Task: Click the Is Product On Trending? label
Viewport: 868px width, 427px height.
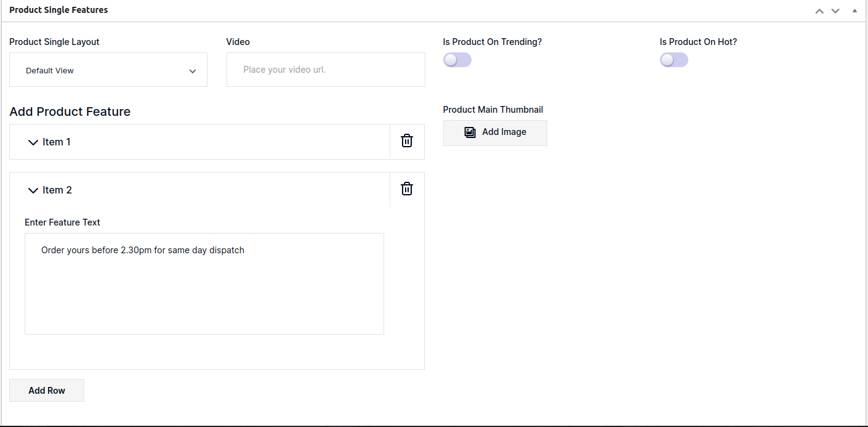Action: click(x=492, y=42)
